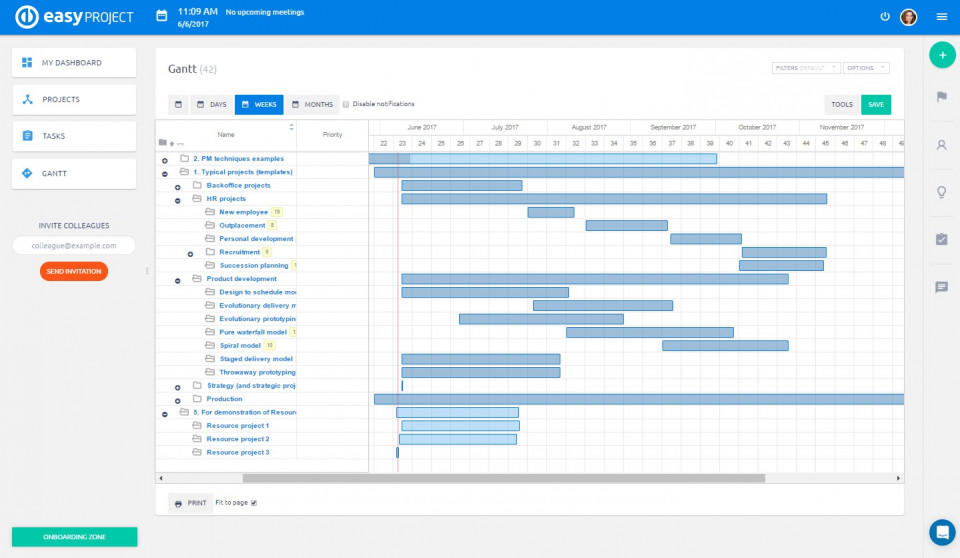The height and width of the screenshot is (558, 960).
Task: Click the user avatar photo in header
Action: point(908,17)
